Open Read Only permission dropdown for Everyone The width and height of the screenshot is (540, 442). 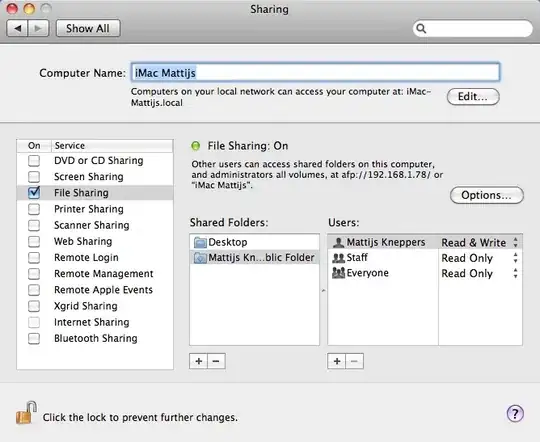pyautogui.click(x=480, y=274)
